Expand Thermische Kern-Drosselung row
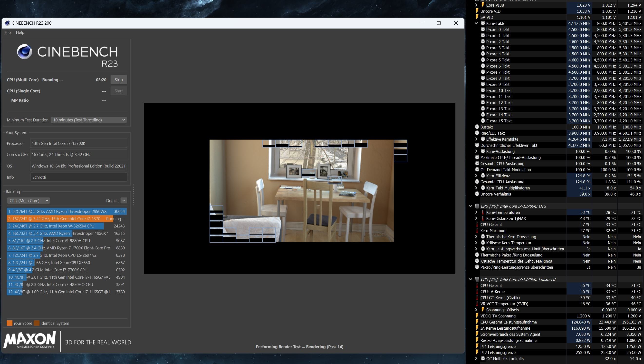The image size is (644, 364). [x=476, y=237]
